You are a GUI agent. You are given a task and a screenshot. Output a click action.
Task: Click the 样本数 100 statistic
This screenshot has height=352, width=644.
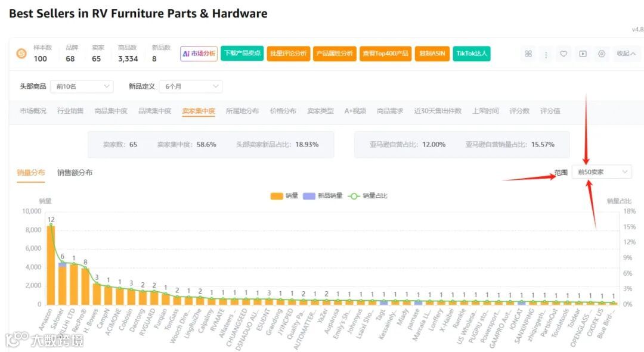[x=42, y=54]
